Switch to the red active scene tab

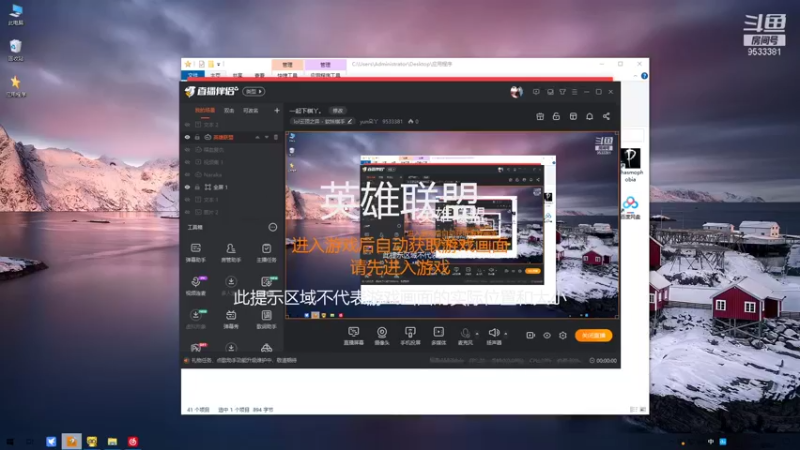[x=205, y=110]
